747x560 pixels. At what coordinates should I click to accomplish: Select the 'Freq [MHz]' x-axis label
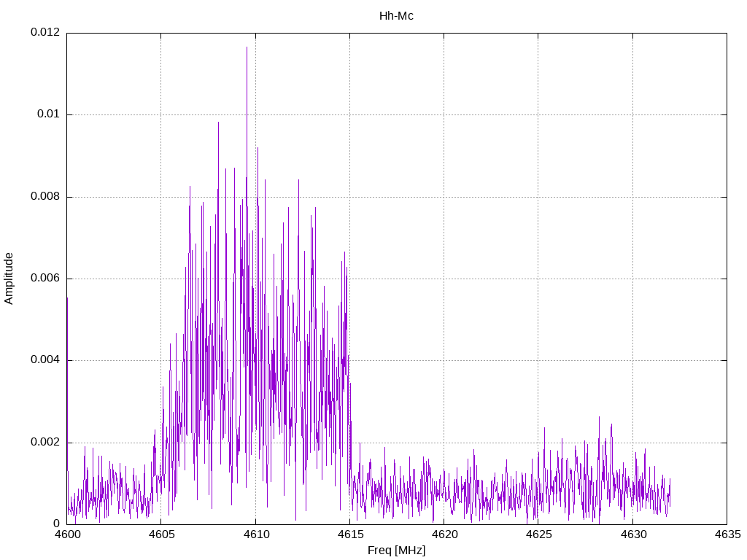[x=396, y=551]
